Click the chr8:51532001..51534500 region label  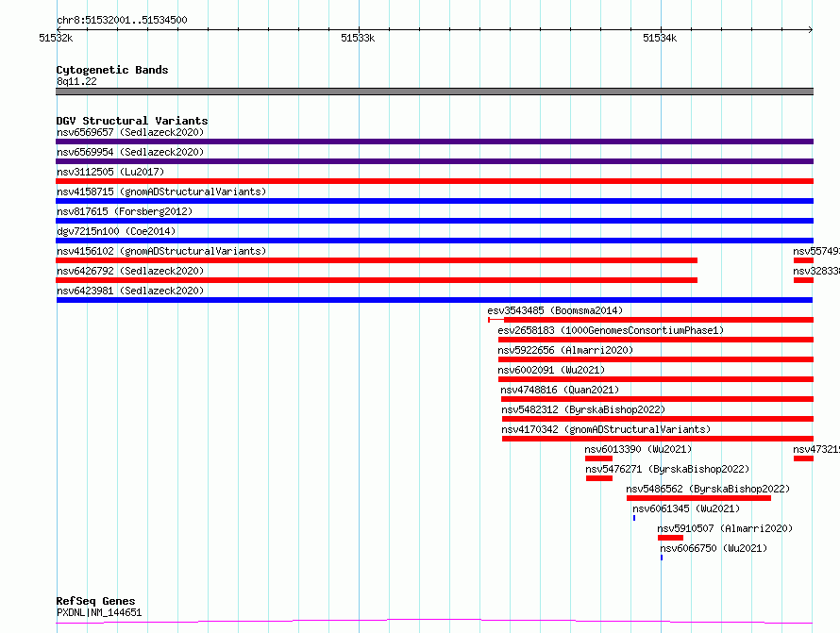click(122, 20)
